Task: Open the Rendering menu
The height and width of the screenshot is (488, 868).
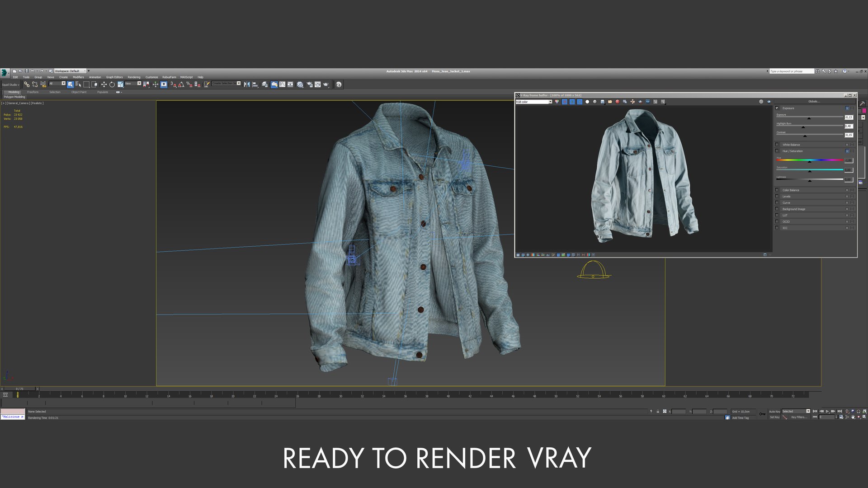Action: [134, 77]
